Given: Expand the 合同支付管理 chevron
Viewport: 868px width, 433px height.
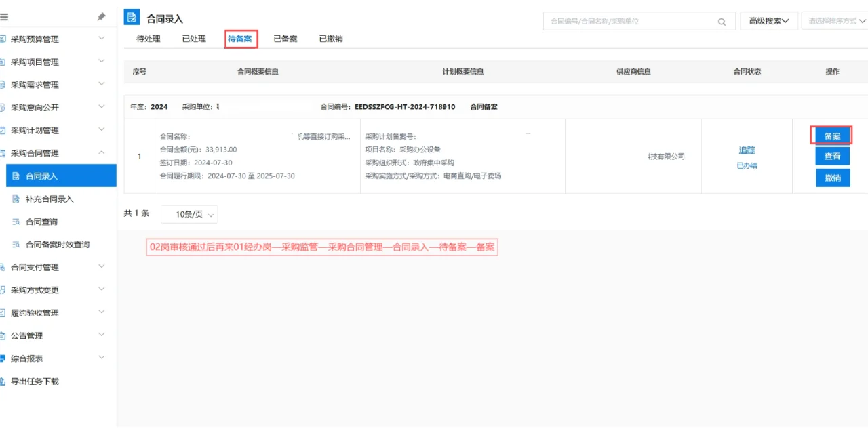Looking at the screenshot, I should coord(102,266).
